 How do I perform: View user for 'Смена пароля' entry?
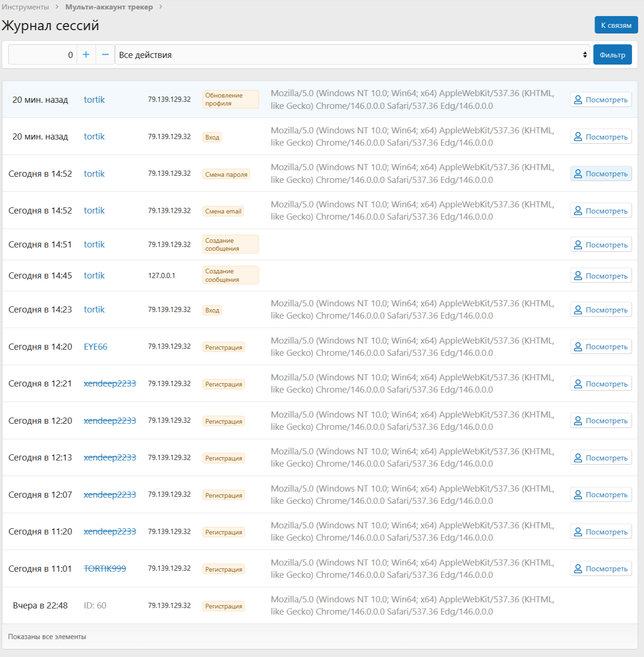tap(601, 173)
